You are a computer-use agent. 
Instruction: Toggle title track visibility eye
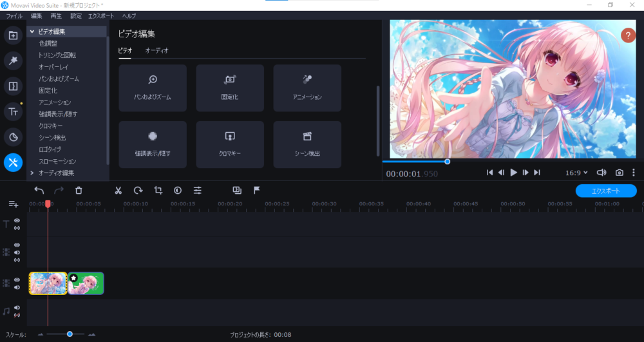click(17, 220)
